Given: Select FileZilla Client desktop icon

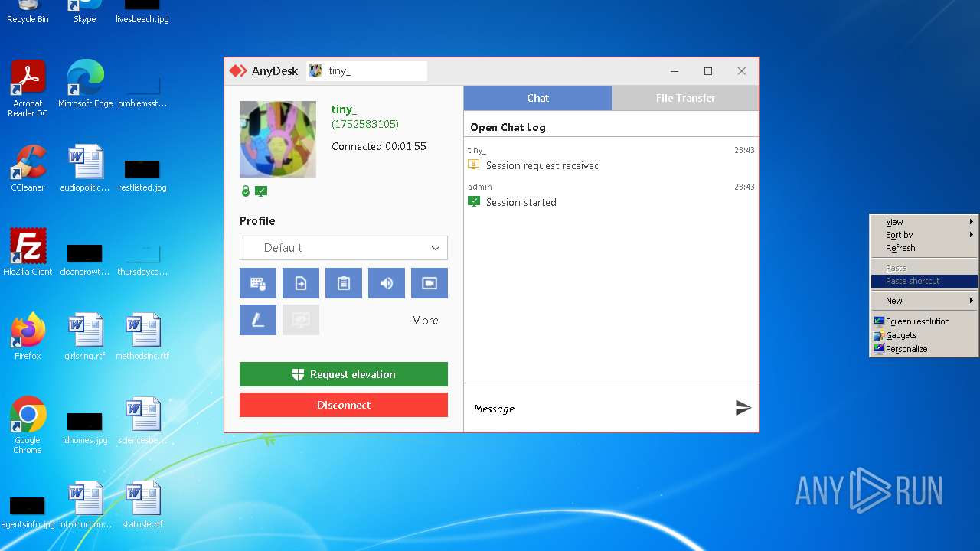Looking at the screenshot, I should pos(28,253).
